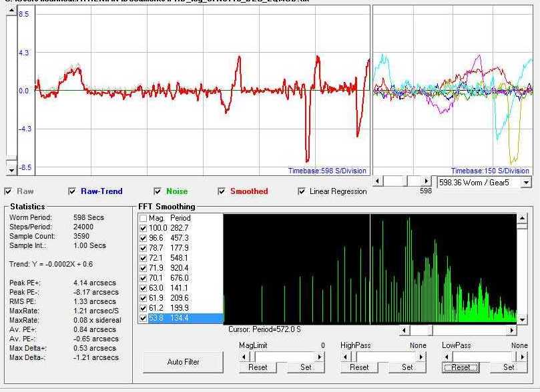540x392 pixels.
Task: Toggle the Raw-Trend checkbox
Action: [72, 191]
